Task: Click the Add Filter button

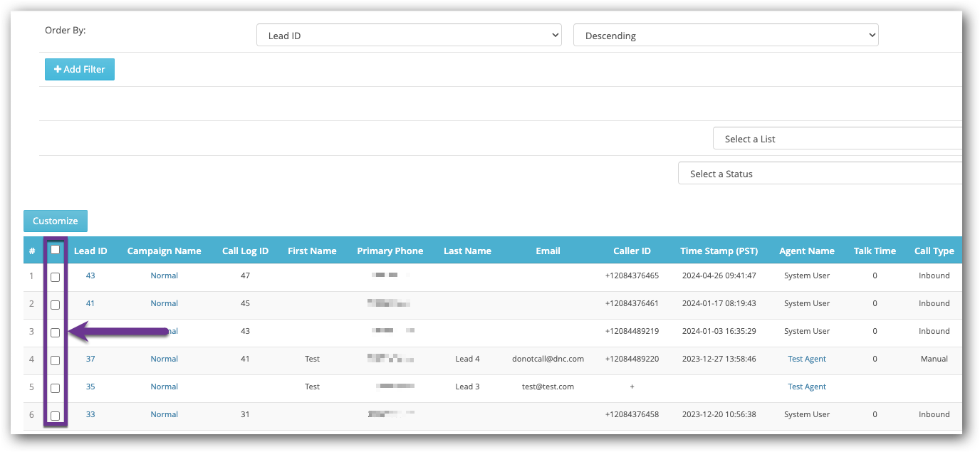Action: pos(79,69)
